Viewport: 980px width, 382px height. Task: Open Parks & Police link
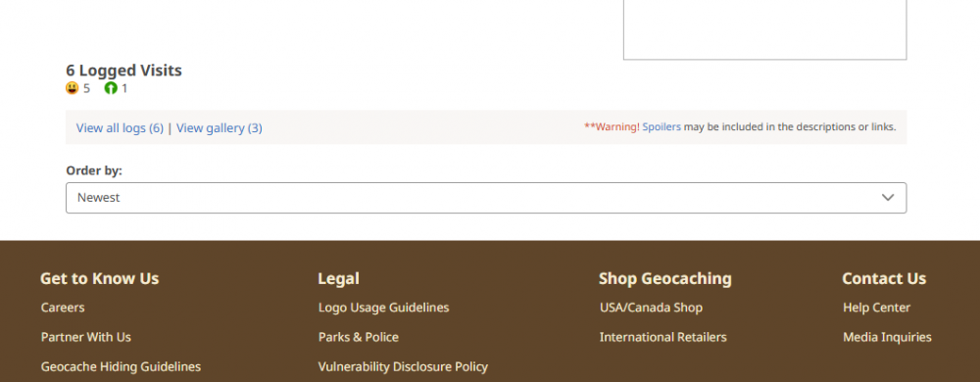click(358, 337)
